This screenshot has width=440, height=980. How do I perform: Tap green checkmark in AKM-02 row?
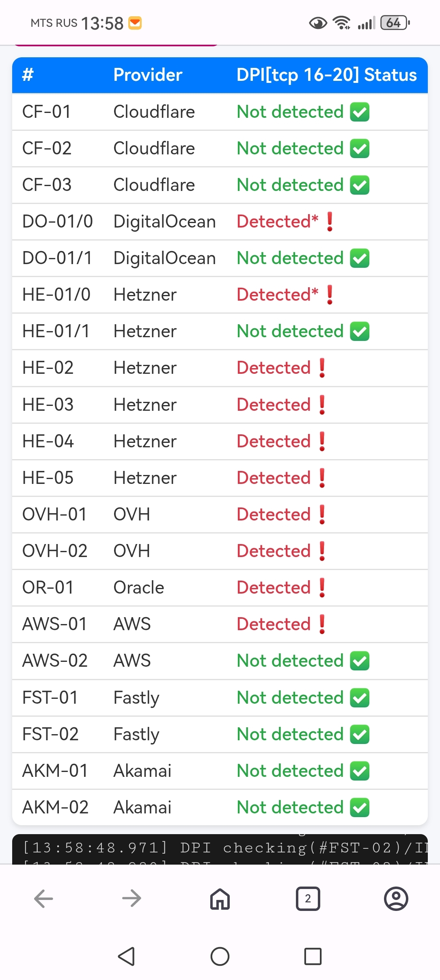pyautogui.click(x=360, y=808)
